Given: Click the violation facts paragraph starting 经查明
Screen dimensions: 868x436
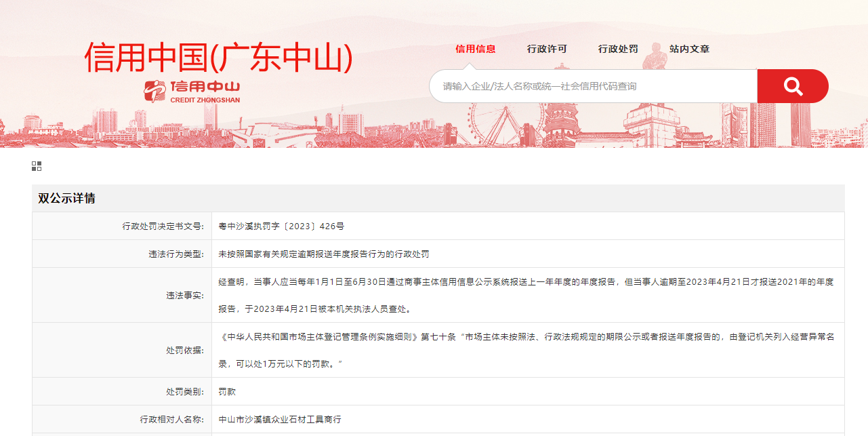Looking at the screenshot, I should [526, 295].
